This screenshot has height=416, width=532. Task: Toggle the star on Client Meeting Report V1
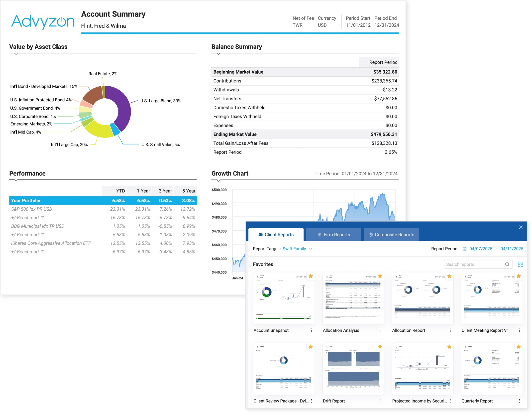[x=519, y=276]
